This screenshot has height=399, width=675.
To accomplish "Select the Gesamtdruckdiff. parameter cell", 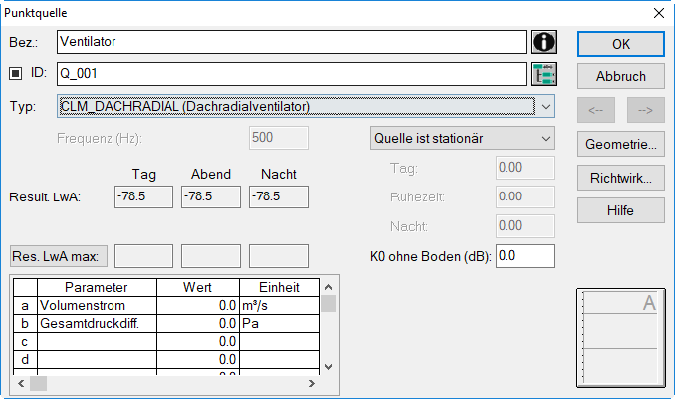I will 97,323.
